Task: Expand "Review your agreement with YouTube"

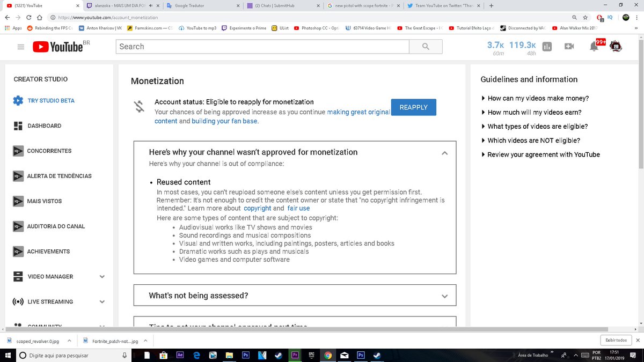Action: (540, 154)
